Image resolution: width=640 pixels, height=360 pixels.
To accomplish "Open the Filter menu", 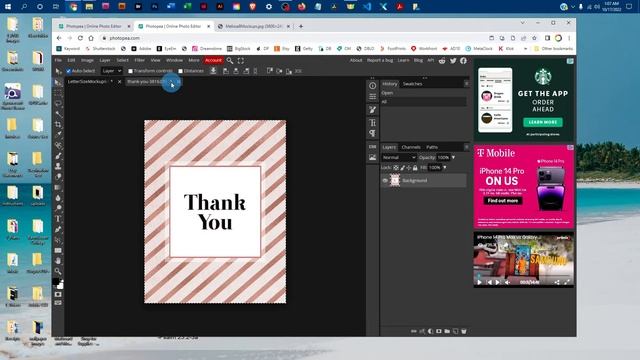I will point(140,60).
